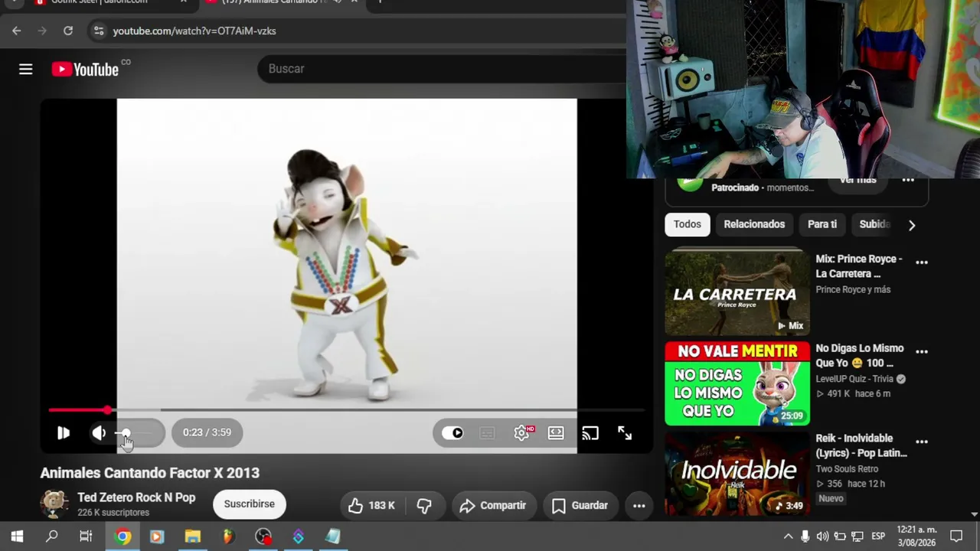Open No Digas Lo Mismo Que Yo title
This screenshot has height=551, width=980.
[860, 356]
